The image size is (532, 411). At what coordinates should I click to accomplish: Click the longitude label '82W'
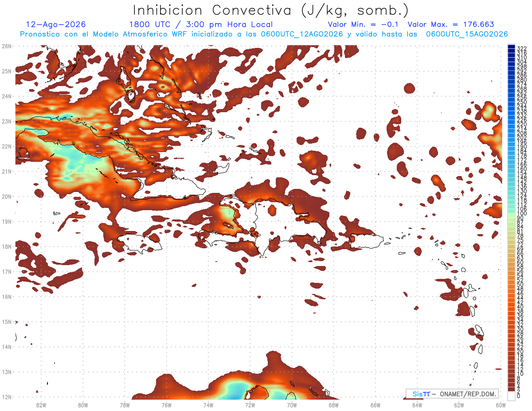coord(41,405)
